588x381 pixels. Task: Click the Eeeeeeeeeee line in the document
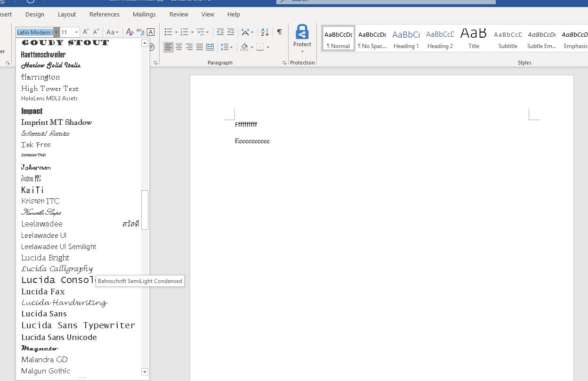252,141
